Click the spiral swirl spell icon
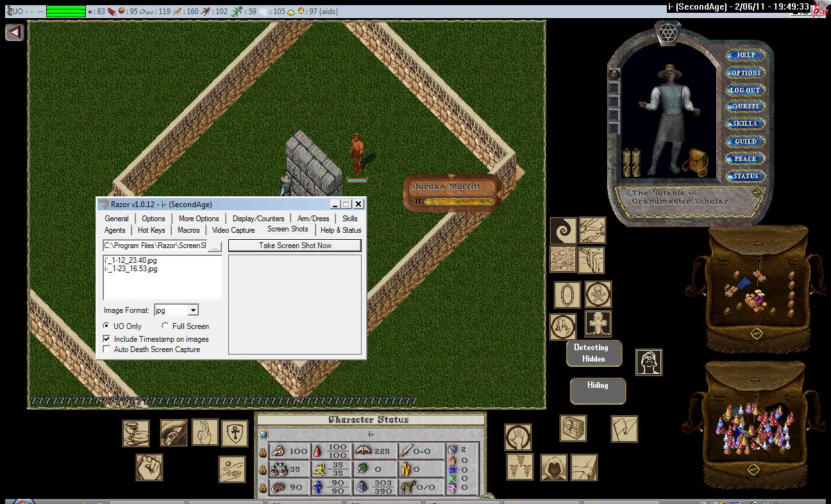 click(x=563, y=230)
